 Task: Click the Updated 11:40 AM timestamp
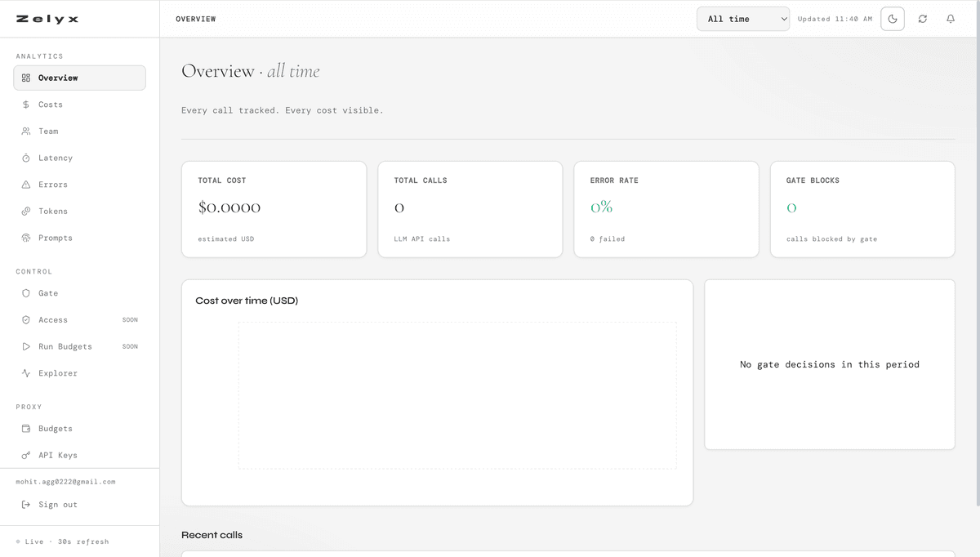(x=835, y=19)
